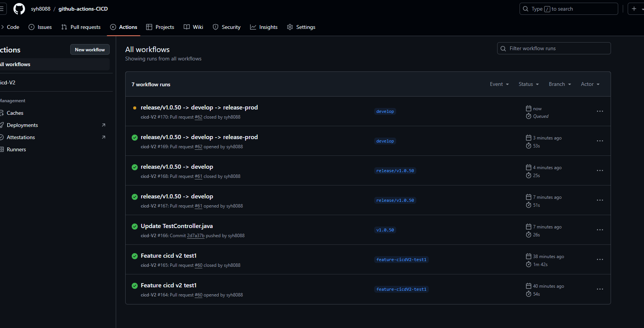Click success checkmark of run #167
The image size is (644, 328).
[135, 197]
